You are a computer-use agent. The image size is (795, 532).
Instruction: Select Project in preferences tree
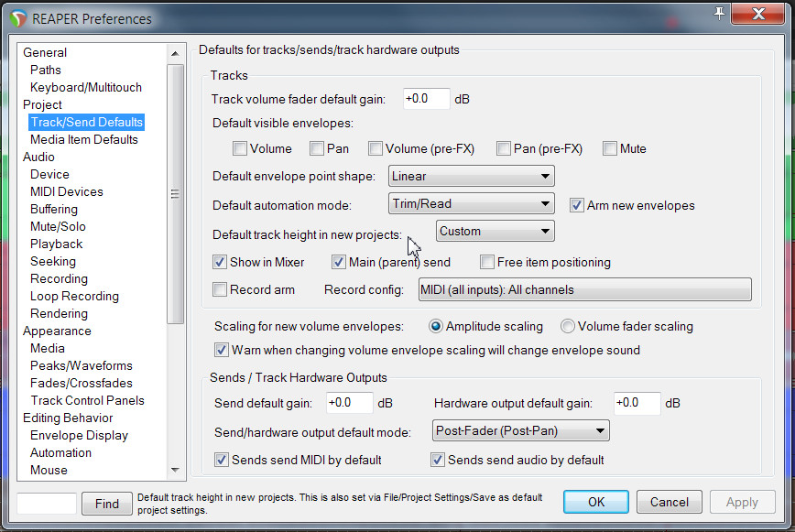coord(42,104)
